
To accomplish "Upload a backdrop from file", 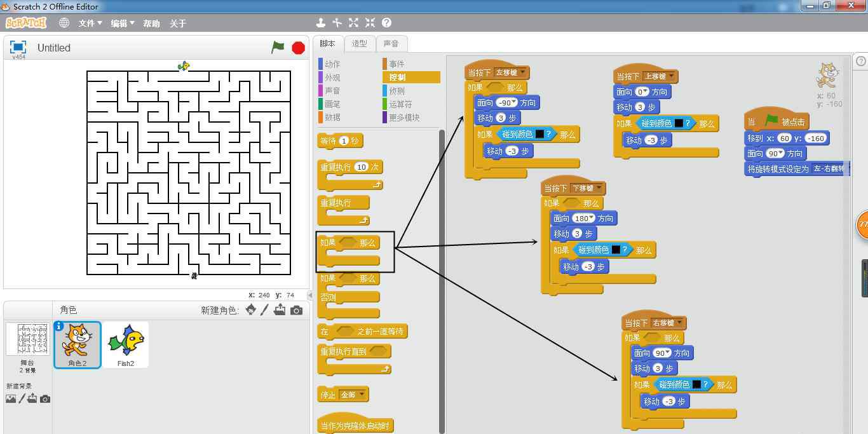I will coord(32,398).
